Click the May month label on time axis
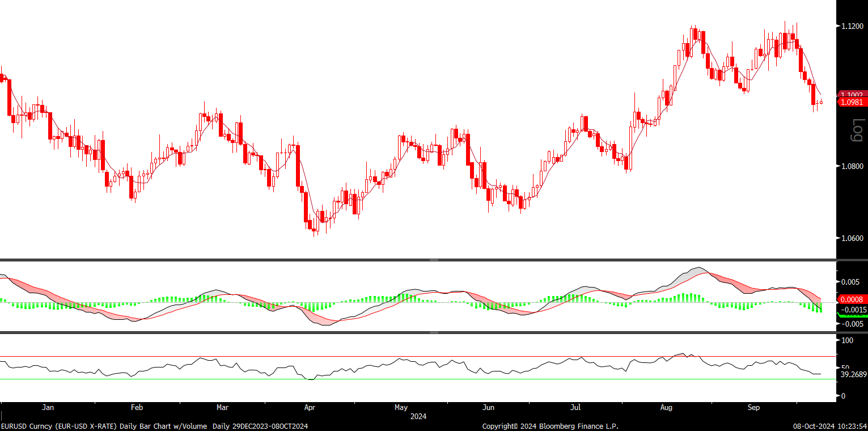Image resolution: width=868 pixels, height=431 pixels. [x=401, y=407]
